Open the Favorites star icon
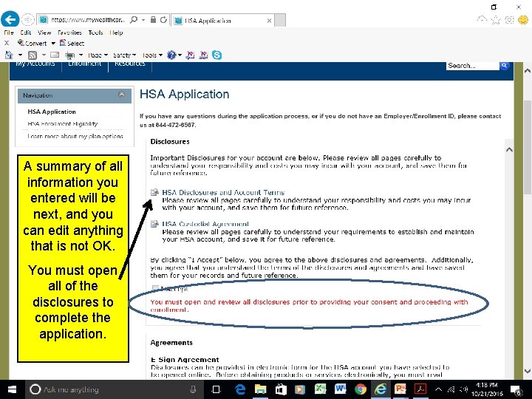The height and width of the screenshot is (399, 532). coord(496,20)
